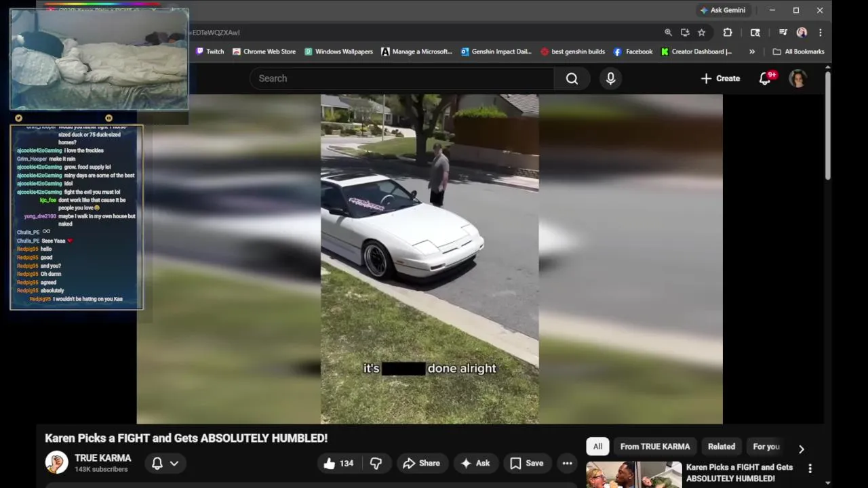The height and width of the screenshot is (488, 868).
Task: Open YouTube notifications bell with 9+ badge
Action: 766,79
